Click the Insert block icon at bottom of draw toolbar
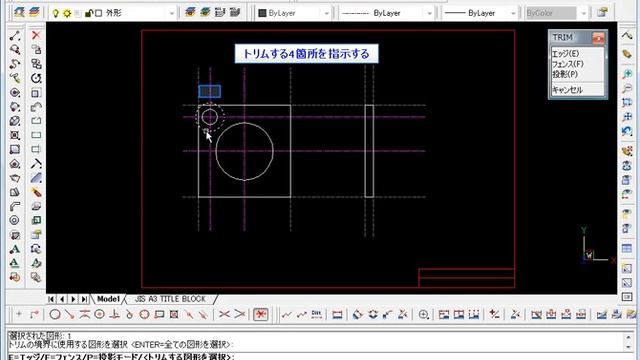The image size is (640, 360). click(x=15, y=278)
